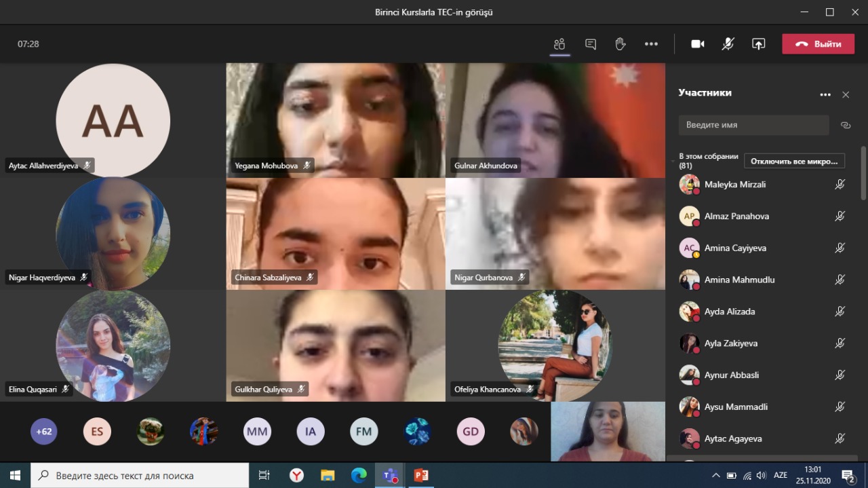This screenshot has height=488, width=868.
Task: Select mic icon of Aynur Abbasli
Action: tap(840, 375)
